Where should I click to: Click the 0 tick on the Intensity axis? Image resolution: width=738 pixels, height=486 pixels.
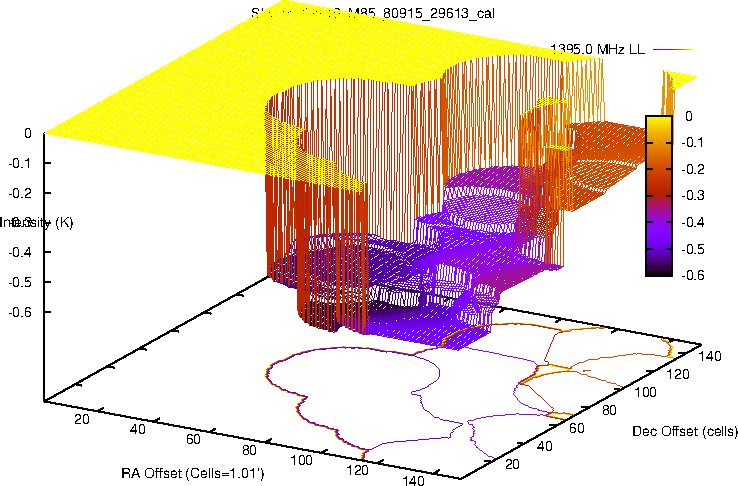(x=28, y=133)
